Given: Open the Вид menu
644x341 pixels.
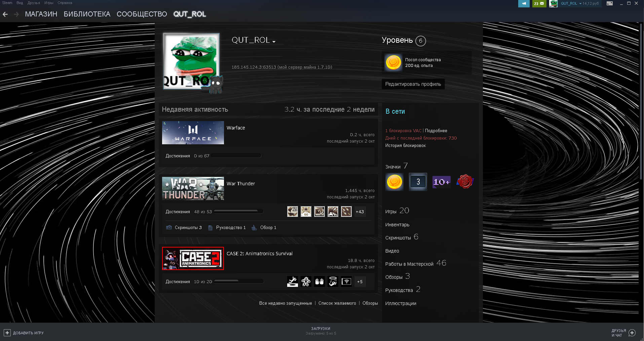Looking at the screenshot, I should (20, 3).
